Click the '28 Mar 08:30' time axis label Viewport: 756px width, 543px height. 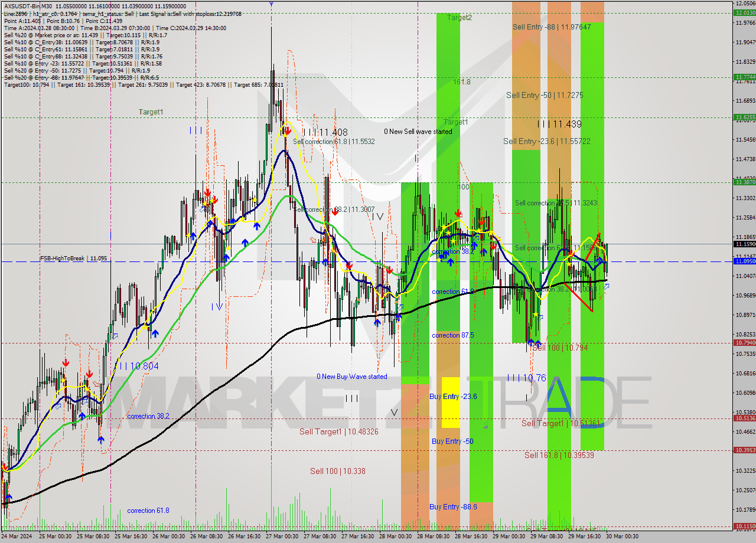(x=432, y=537)
